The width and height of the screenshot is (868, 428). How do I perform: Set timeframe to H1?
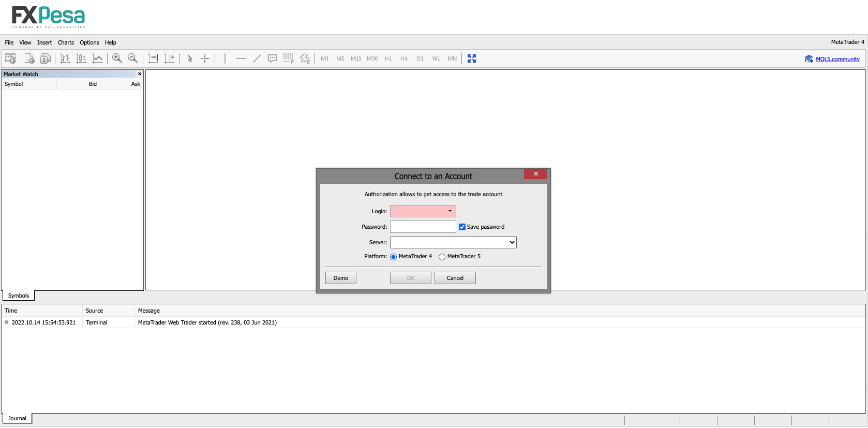(388, 58)
